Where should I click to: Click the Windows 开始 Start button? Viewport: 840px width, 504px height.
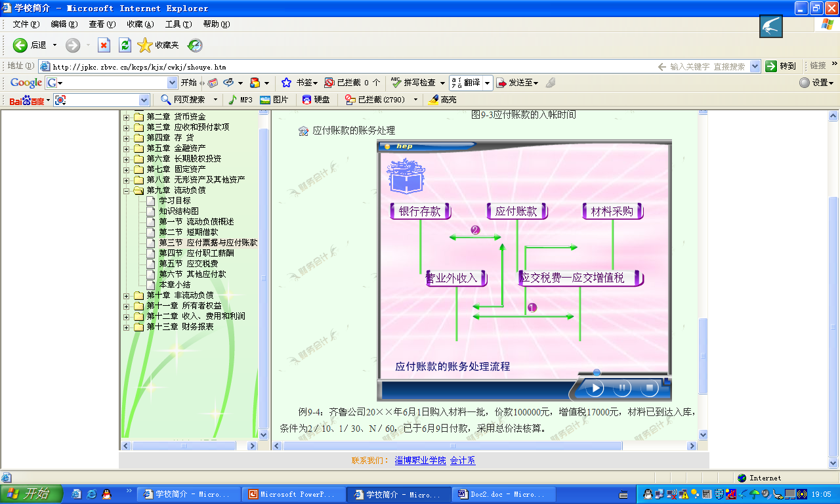click(x=31, y=494)
